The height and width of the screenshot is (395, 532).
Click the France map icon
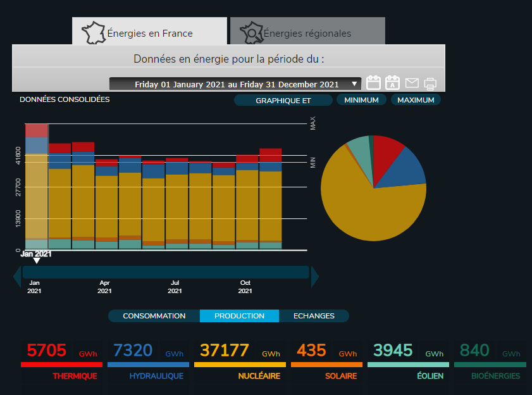tap(94, 32)
